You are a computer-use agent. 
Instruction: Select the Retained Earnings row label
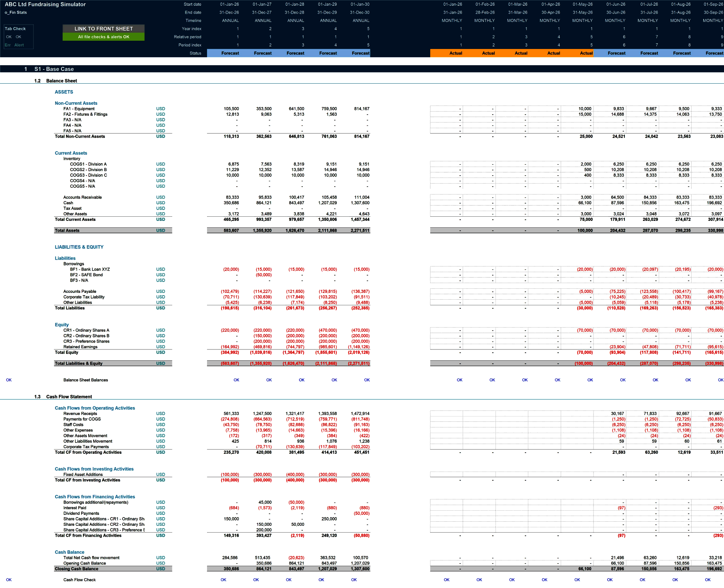click(80, 347)
